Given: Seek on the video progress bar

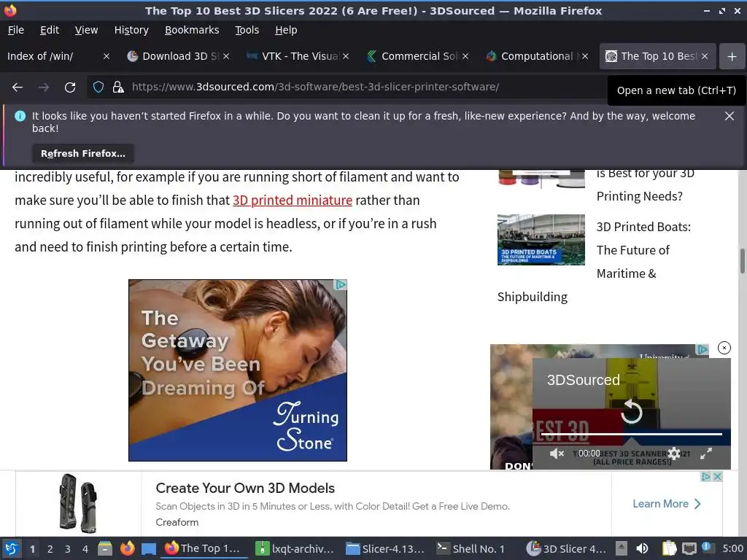Looking at the screenshot, I should 631,434.
